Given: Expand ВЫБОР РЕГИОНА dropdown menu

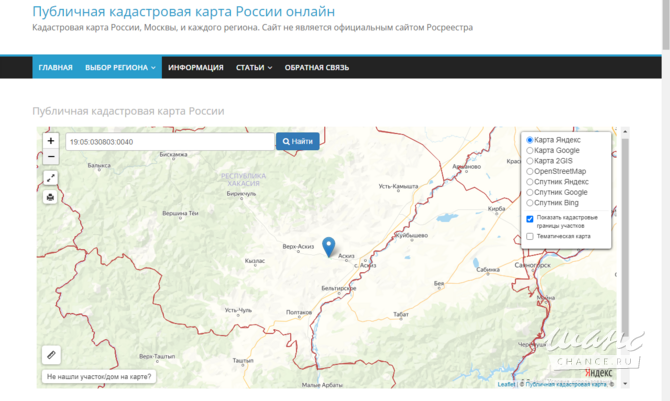Looking at the screenshot, I should [120, 68].
